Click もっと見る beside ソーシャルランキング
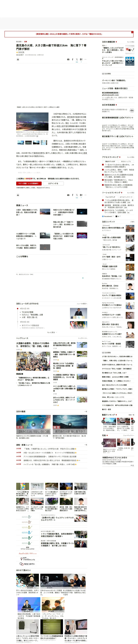Image resolution: width=138 pixels, height=644 pixels. pyautogui.click(x=131, y=193)
